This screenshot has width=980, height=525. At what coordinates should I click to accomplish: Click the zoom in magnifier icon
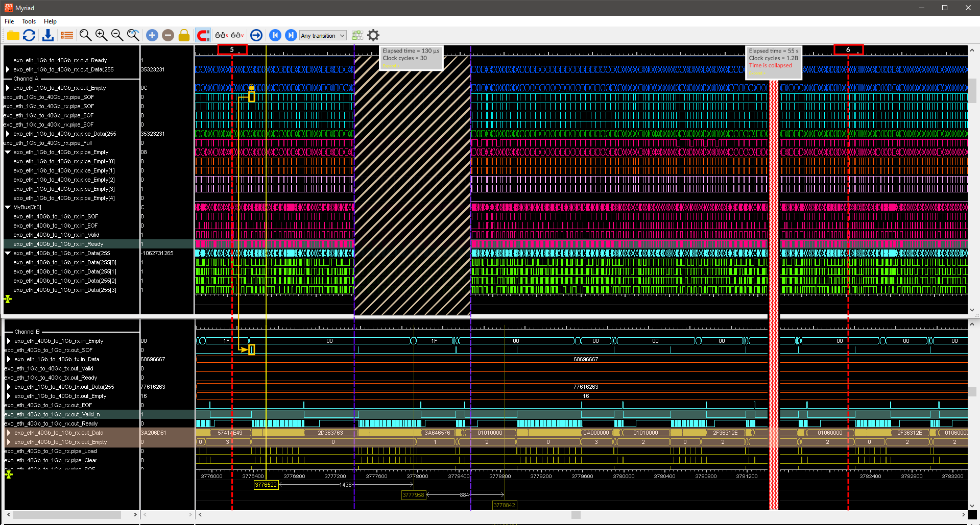101,35
